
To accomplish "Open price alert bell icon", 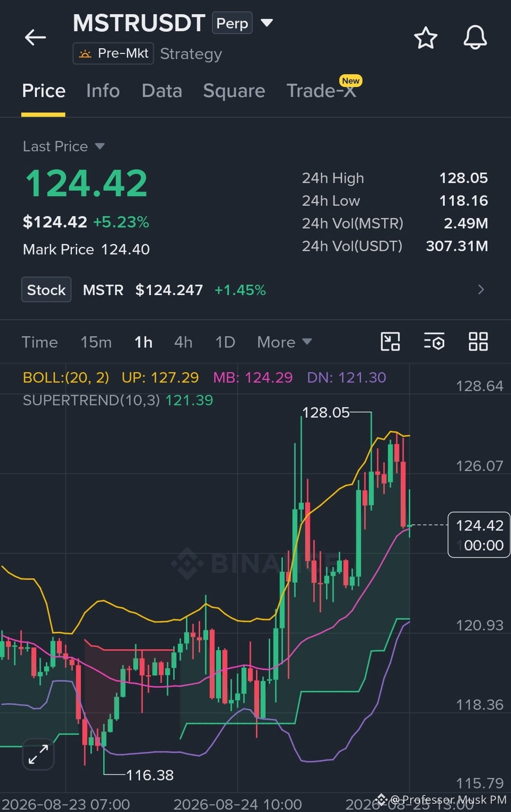I will (x=475, y=37).
